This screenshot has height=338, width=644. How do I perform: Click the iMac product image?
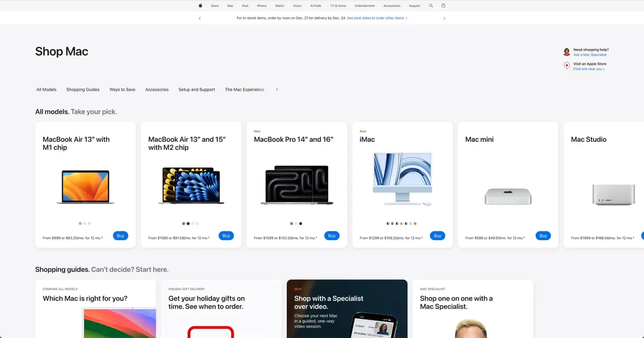coord(402,179)
